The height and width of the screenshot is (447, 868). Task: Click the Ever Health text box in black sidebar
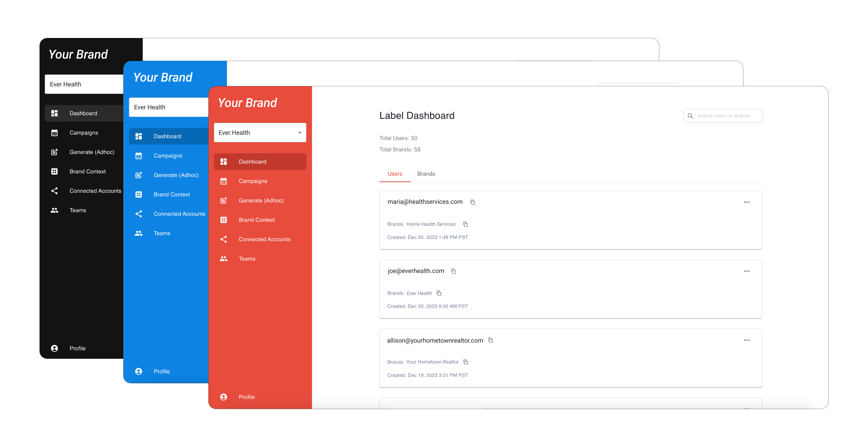coord(84,84)
